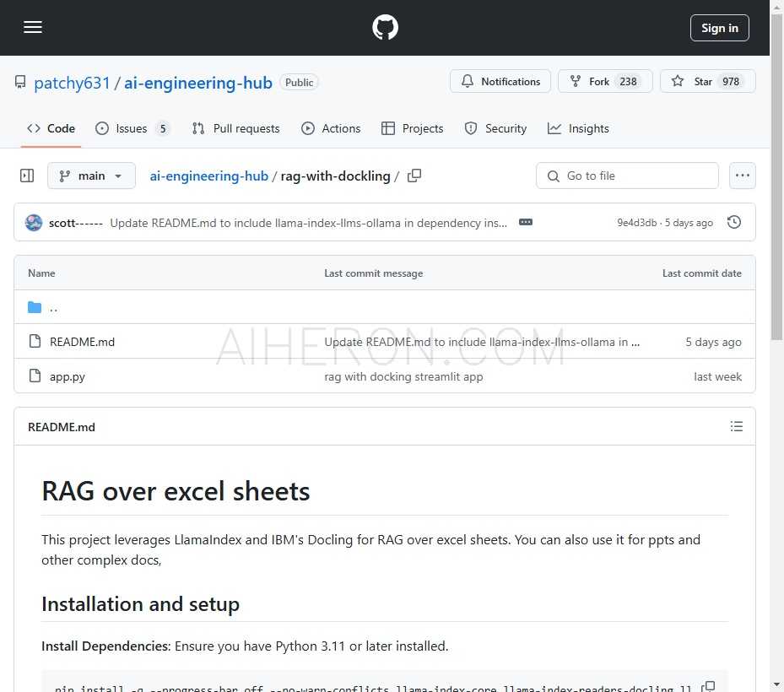
Task: Open the file tree side panel
Action: (26, 175)
